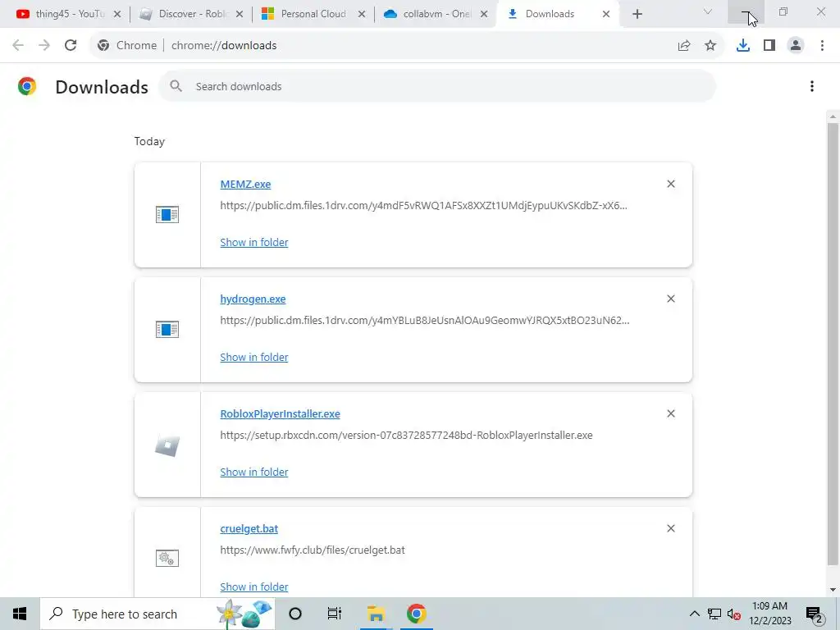840x630 pixels.
Task: Click the fwfy.club cruelget.bat URL
Action: [x=313, y=550]
